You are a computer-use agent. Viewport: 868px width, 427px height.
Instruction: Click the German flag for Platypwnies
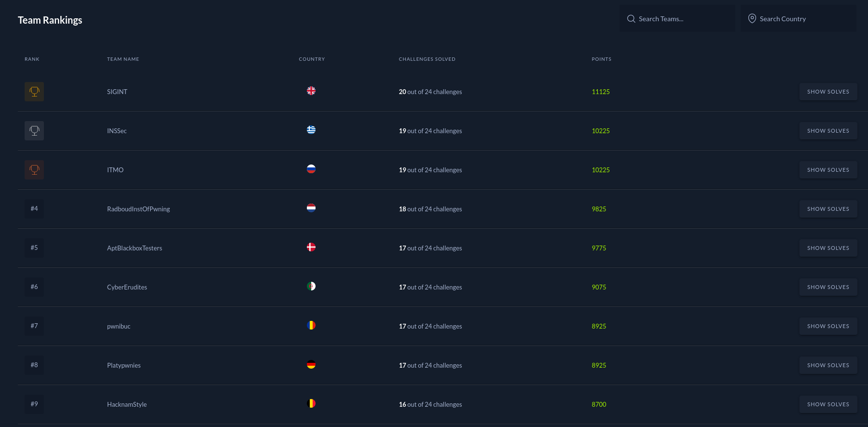311,364
